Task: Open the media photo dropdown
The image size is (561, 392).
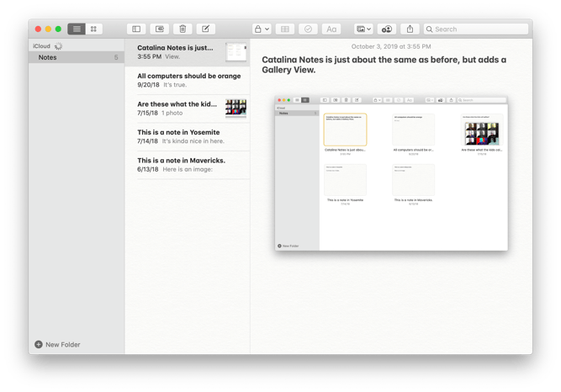Action: [x=363, y=29]
